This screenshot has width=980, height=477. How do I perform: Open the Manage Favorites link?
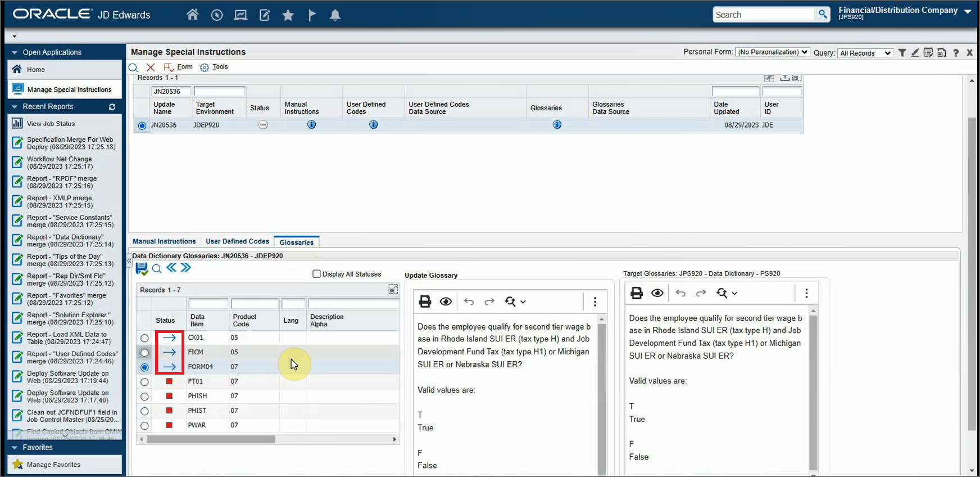[53, 465]
